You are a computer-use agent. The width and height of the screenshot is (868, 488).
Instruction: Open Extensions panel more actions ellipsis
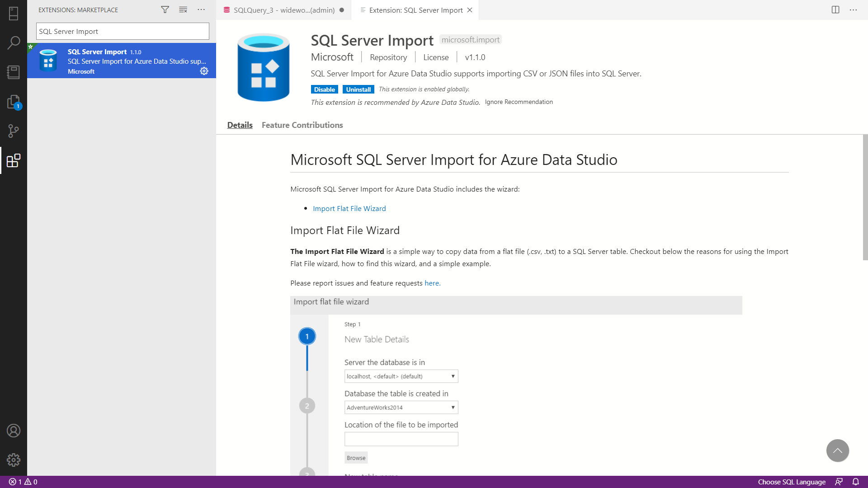(201, 9)
